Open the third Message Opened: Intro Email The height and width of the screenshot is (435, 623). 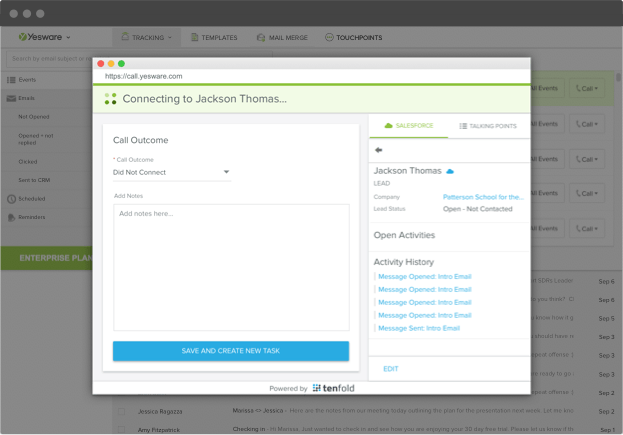pyautogui.click(x=425, y=303)
